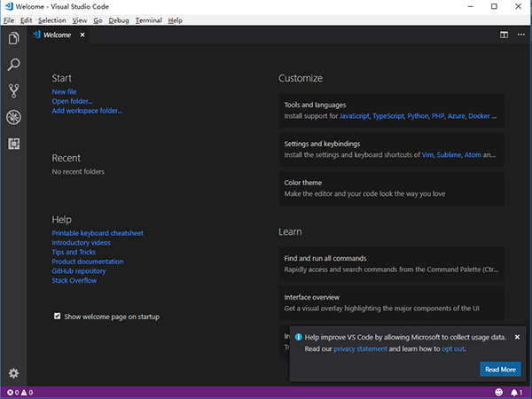Open the Terminal menu
This screenshot has width=532, height=399.
coord(148,20)
